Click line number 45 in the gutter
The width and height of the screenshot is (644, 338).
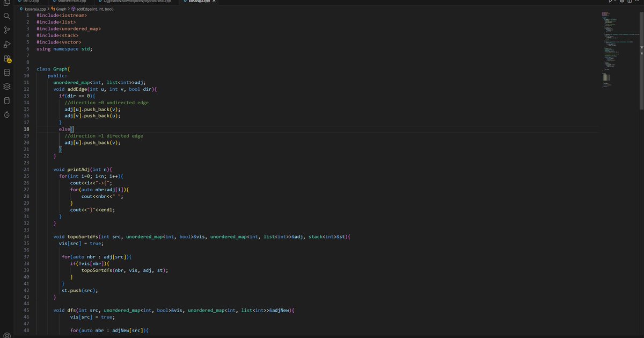click(x=26, y=311)
